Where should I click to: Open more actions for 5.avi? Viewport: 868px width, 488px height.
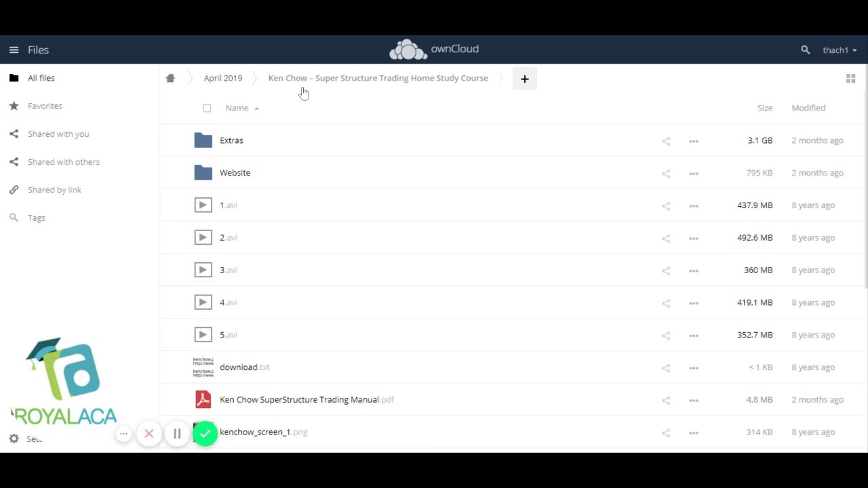[693, 335]
